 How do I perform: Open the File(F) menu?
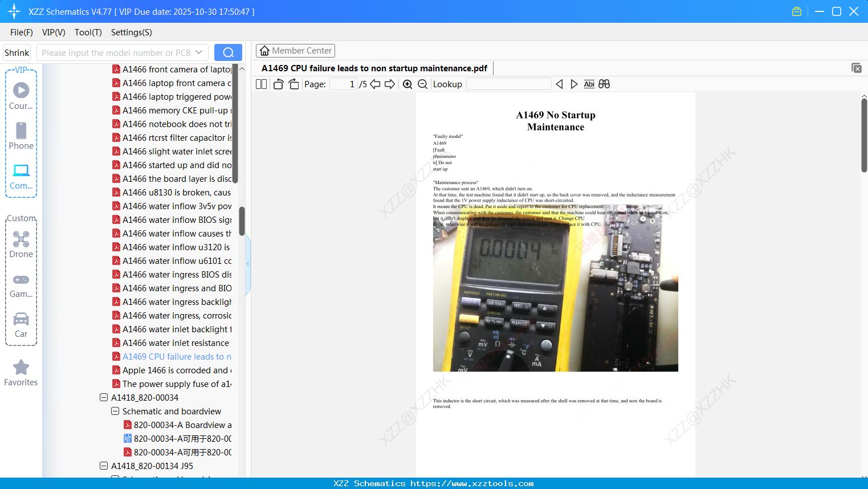tap(22, 32)
